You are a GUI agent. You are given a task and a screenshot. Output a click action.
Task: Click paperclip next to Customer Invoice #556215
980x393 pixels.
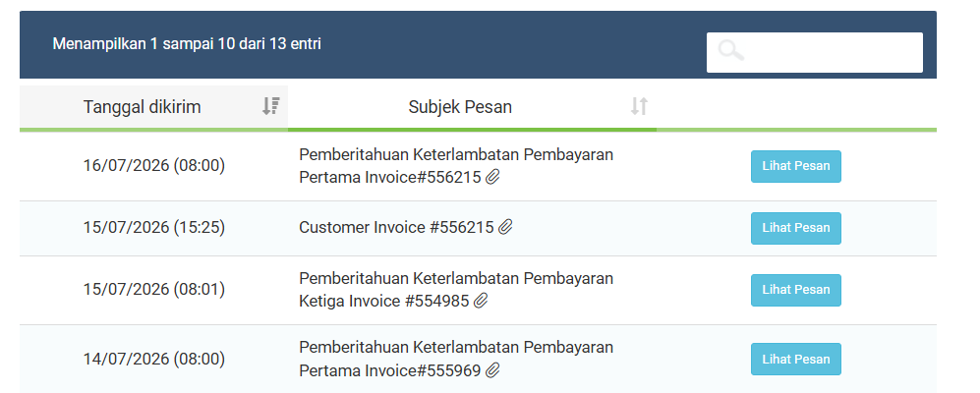coord(505,227)
